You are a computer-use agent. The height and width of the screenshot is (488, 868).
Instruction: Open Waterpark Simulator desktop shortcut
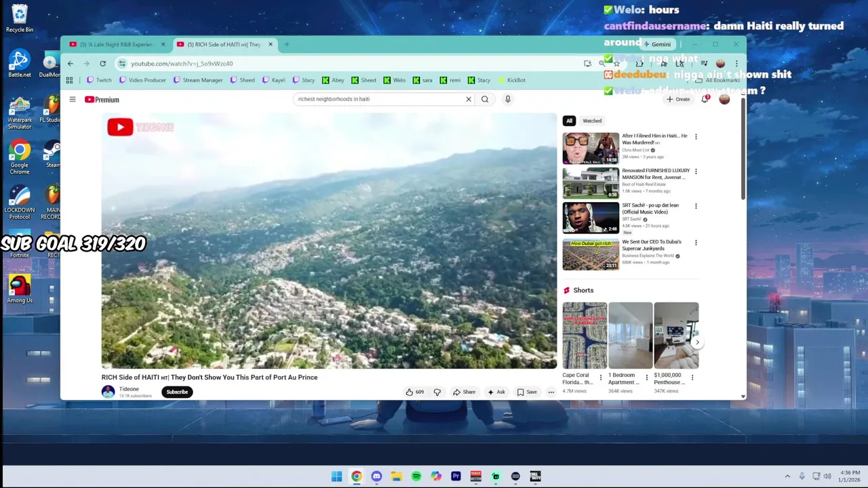[x=20, y=112]
